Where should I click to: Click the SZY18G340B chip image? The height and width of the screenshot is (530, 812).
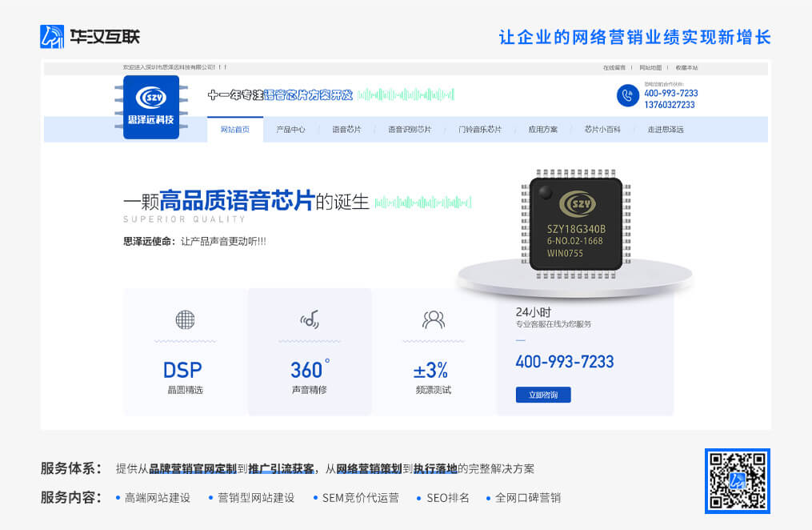tap(575, 224)
